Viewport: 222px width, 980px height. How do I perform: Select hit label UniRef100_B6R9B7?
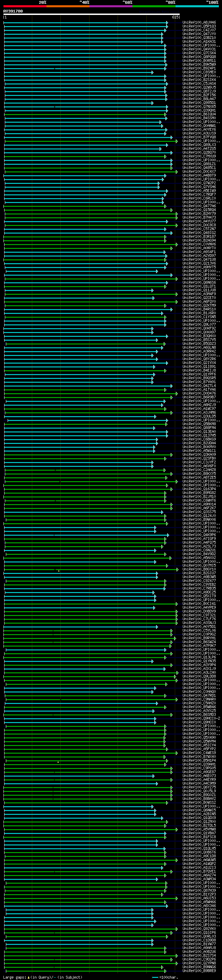(199, 397)
